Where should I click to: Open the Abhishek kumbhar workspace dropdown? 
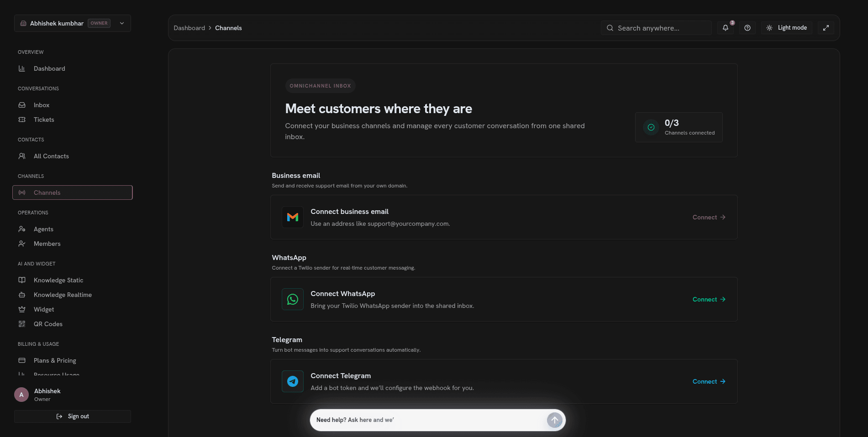(73, 23)
